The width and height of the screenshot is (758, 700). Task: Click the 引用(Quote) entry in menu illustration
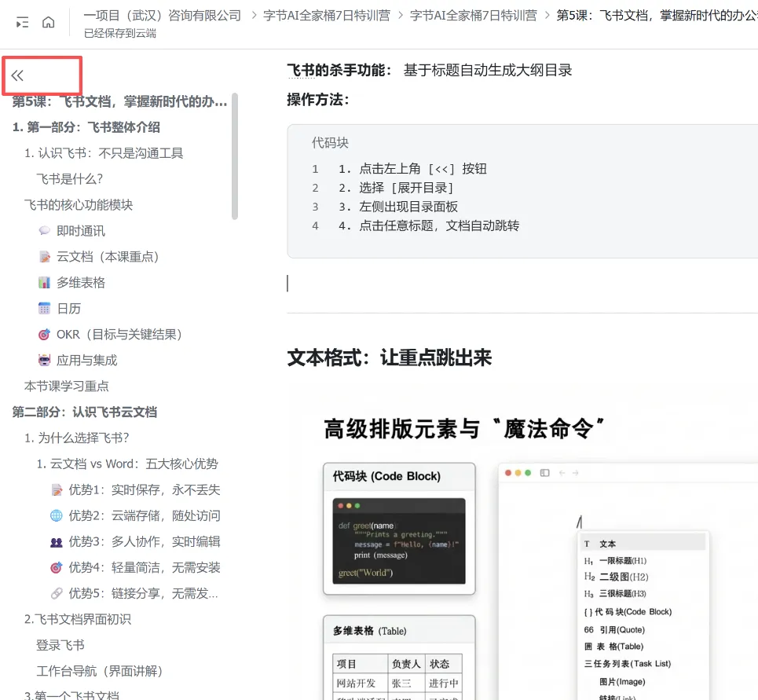click(x=614, y=630)
